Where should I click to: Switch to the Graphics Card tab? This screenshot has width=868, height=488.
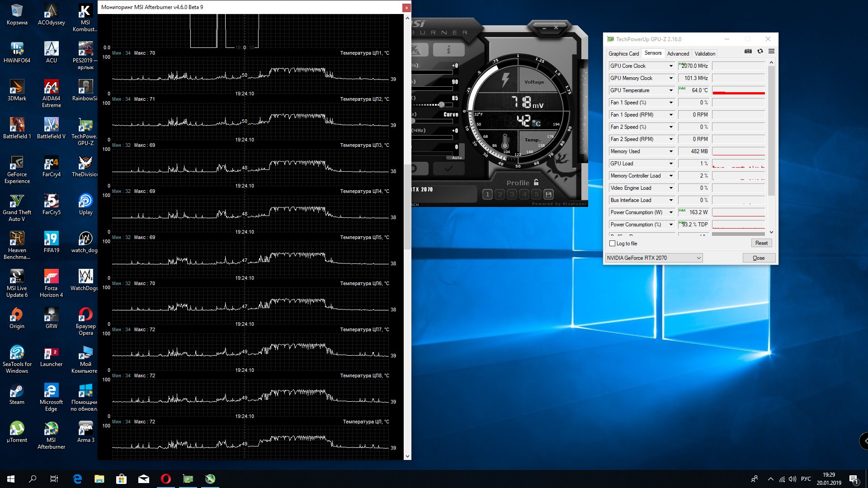point(623,54)
